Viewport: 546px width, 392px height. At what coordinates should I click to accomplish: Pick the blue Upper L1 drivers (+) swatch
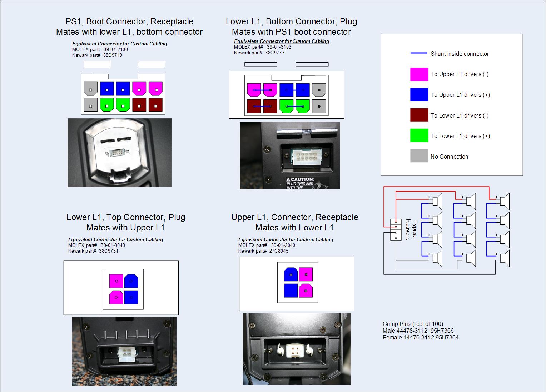(419, 95)
